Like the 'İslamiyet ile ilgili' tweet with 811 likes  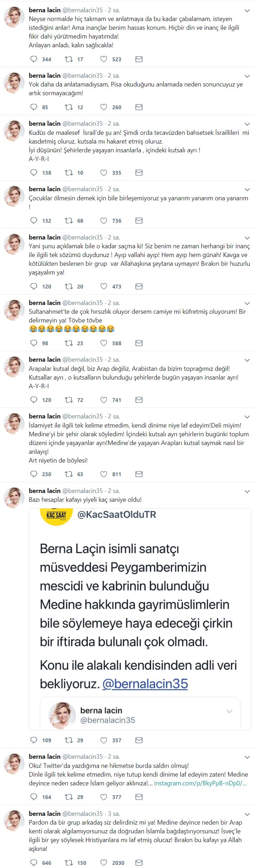(x=104, y=474)
